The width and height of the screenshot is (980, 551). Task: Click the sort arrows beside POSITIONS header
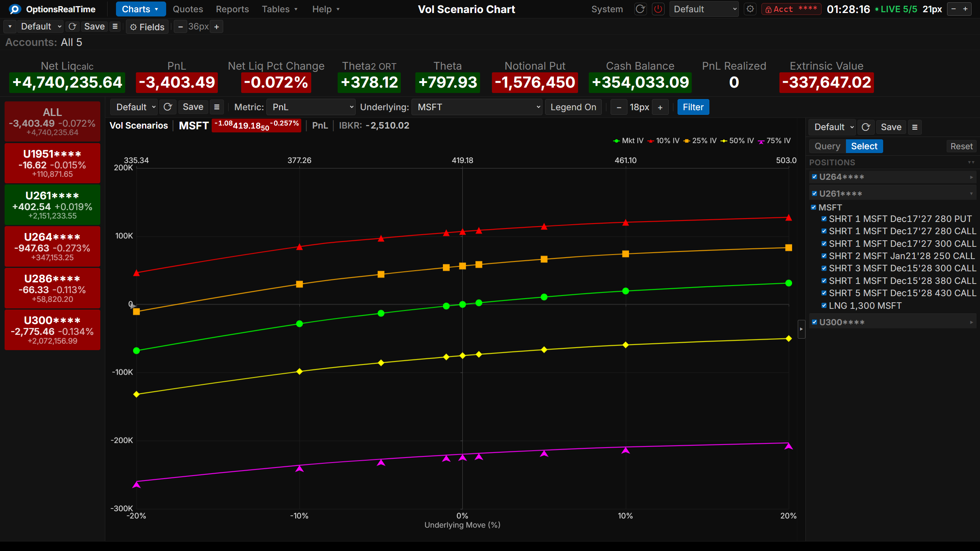(971, 163)
